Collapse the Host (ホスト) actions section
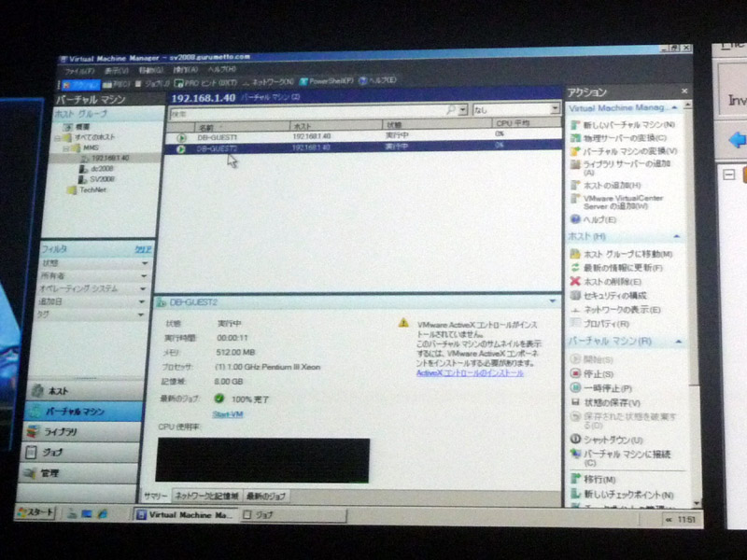The image size is (747, 560). tap(677, 236)
